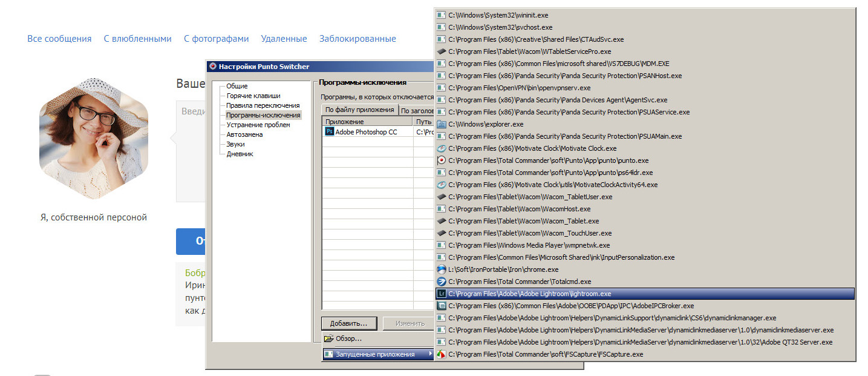Select Adobe Photoshop CC row
Viewport: 868px width, 376px height.
point(378,131)
